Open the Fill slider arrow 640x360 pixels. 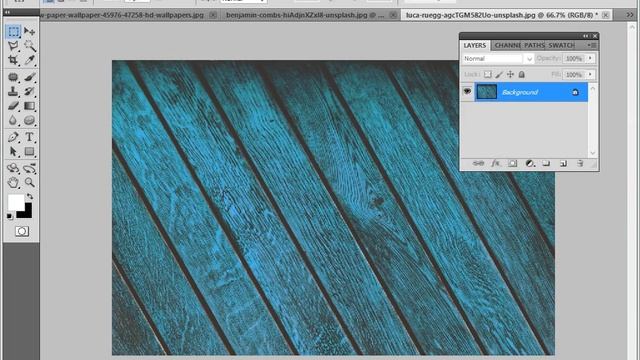pyautogui.click(x=590, y=75)
